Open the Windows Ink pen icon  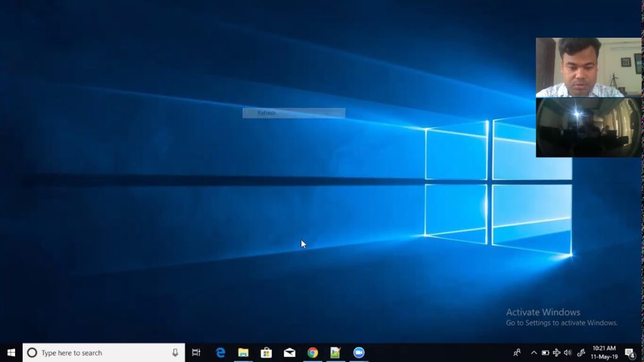pyautogui.click(x=581, y=353)
